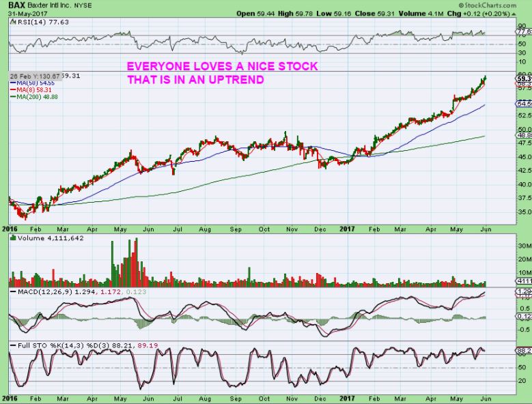Click the Sep label under the stochastic panel
The width and height of the screenshot is (532, 404).
[236, 399]
